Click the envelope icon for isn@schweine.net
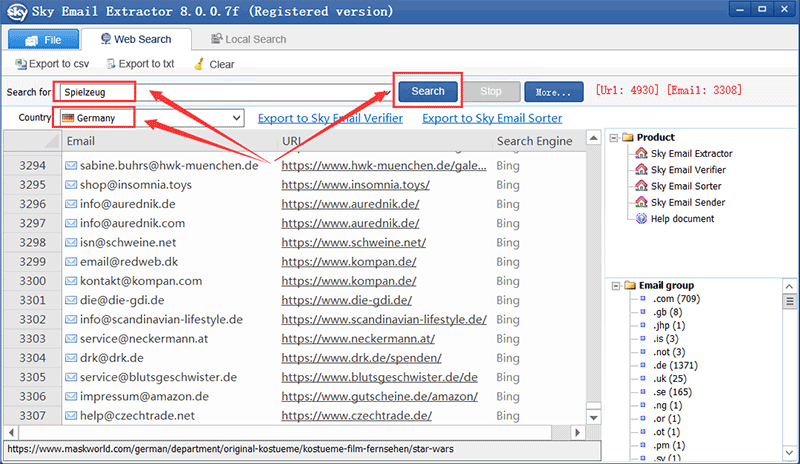 [71, 242]
